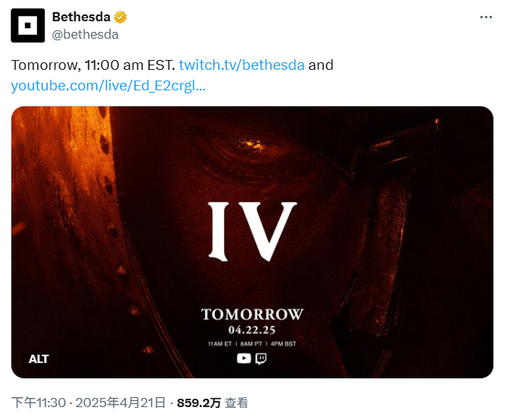Open the twitch.tv/bethesda link
The width and height of the screenshot is (507, 420).
241,65
